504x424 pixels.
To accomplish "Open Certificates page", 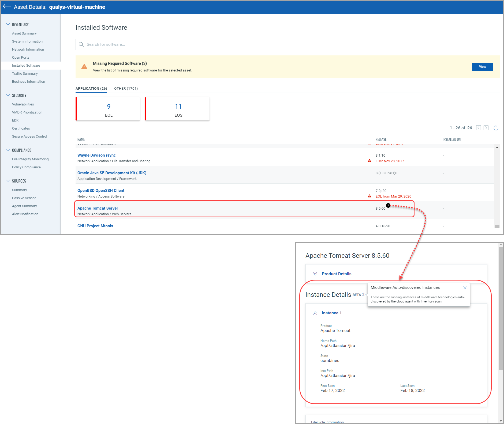I will point(21,128).
